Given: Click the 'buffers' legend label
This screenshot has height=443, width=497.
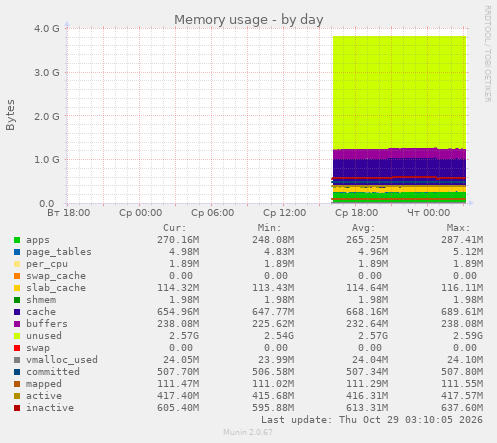Looking at the screenshot, I should pyautogui.click(x=47, y=324).
